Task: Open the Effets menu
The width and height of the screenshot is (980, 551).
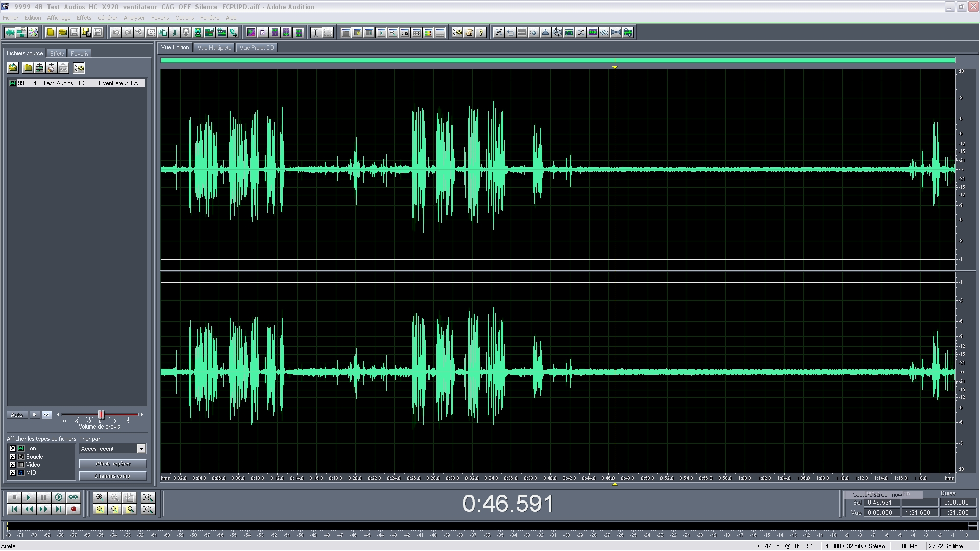Action: coord(84,18)
